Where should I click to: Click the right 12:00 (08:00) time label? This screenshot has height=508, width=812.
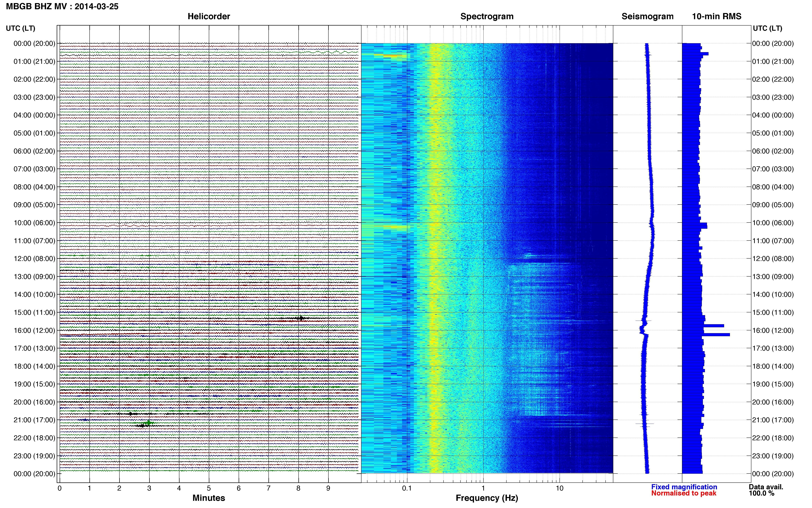pos(773,259)
